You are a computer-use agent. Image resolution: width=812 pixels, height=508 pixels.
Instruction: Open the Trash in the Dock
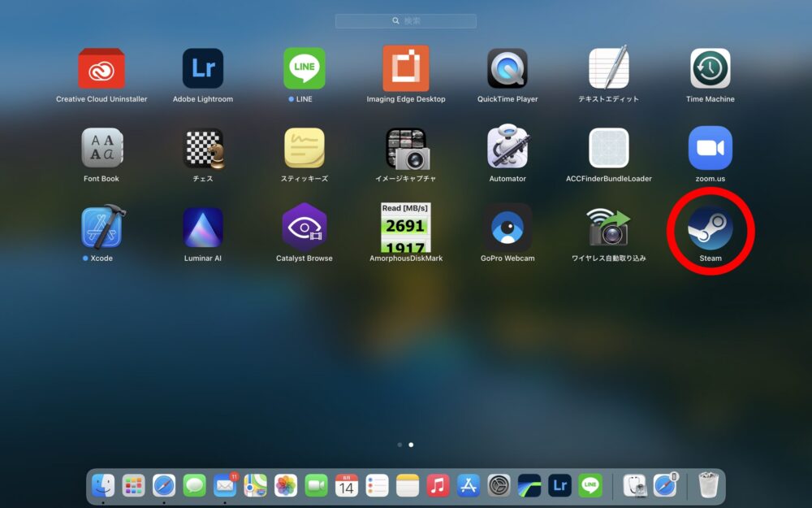pyautogui.click(x=708, y=485)
